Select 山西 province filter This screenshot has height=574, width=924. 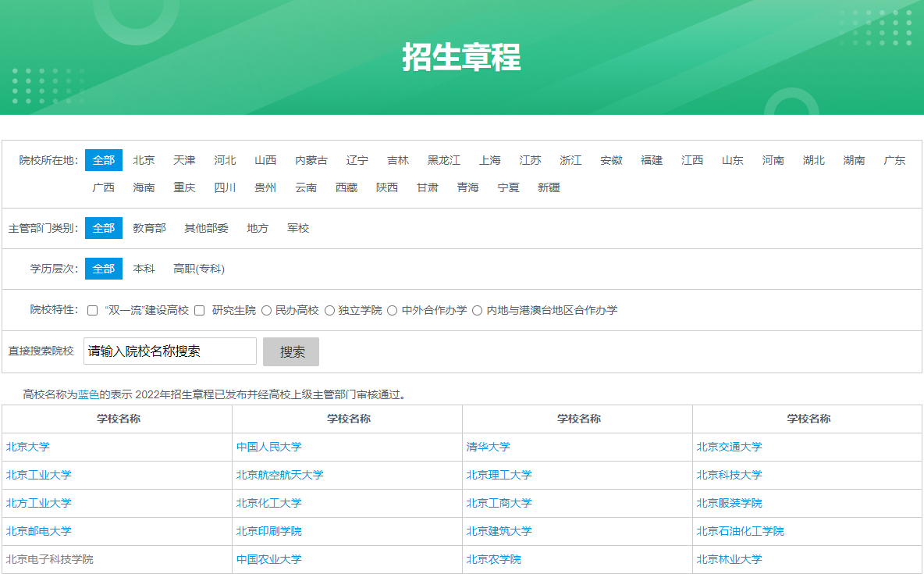tap(265, 160)
